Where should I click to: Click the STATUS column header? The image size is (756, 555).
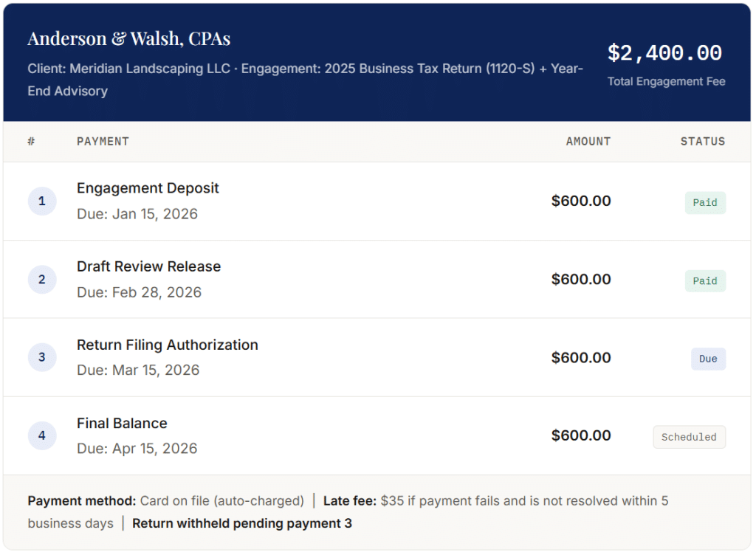click(x=703, y=142)
